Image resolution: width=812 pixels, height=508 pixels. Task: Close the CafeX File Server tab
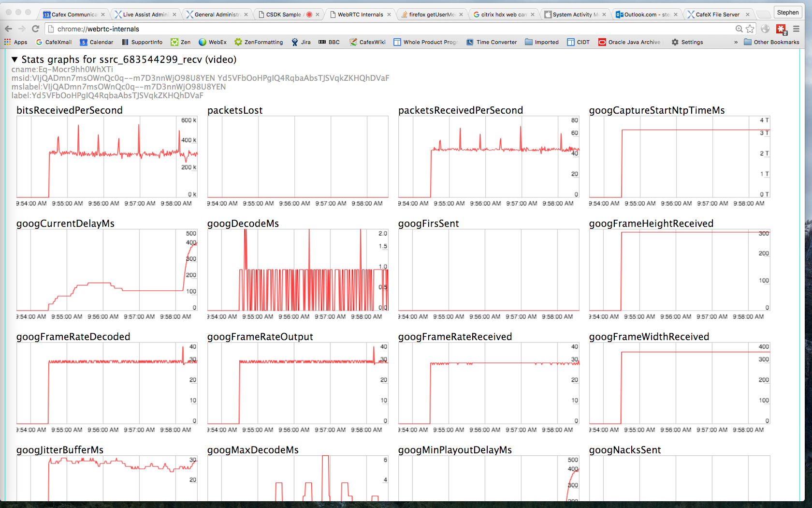pos(747,15)
